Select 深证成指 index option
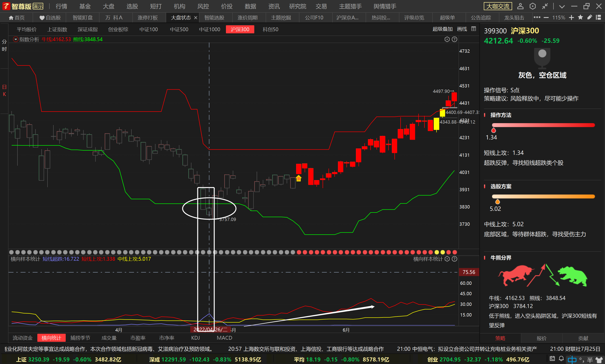 click(x=87, y=30)
